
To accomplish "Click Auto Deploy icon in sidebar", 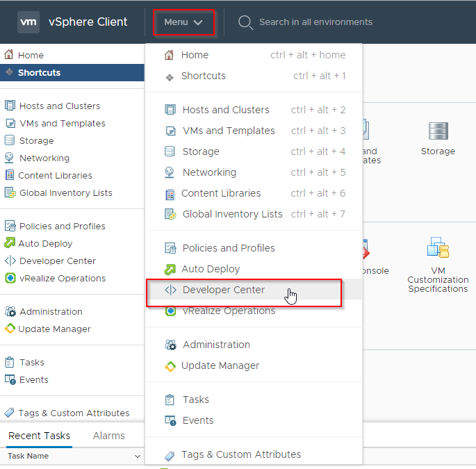I will [x=10, y=243].
